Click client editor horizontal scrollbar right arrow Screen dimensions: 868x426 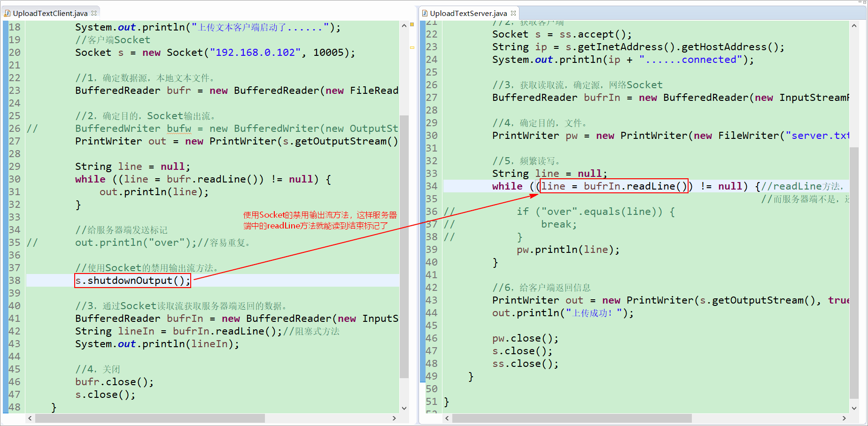pyautogui.click(x=394, y=418)
